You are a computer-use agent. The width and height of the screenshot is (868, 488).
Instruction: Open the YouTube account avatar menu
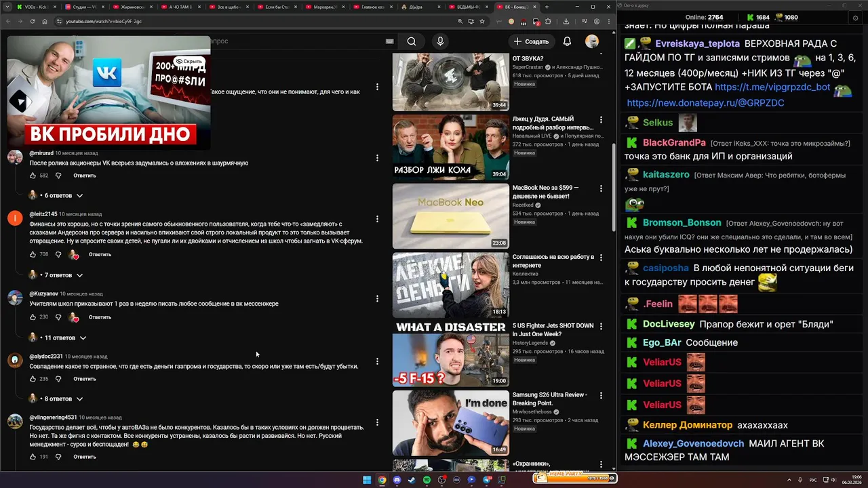tap(592, 41)
